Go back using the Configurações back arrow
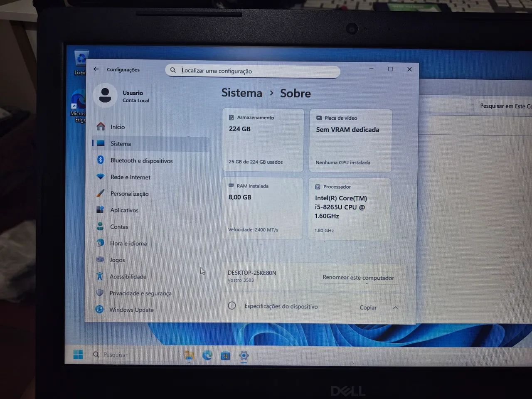Viewport: 532px width, 399px height. pos(96,69)
